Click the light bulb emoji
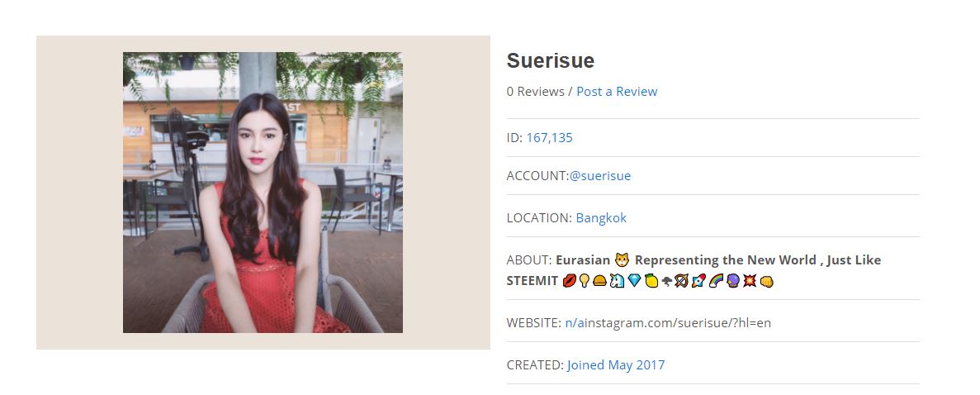This screenshot has width=980, height=395. coord(585,280)
